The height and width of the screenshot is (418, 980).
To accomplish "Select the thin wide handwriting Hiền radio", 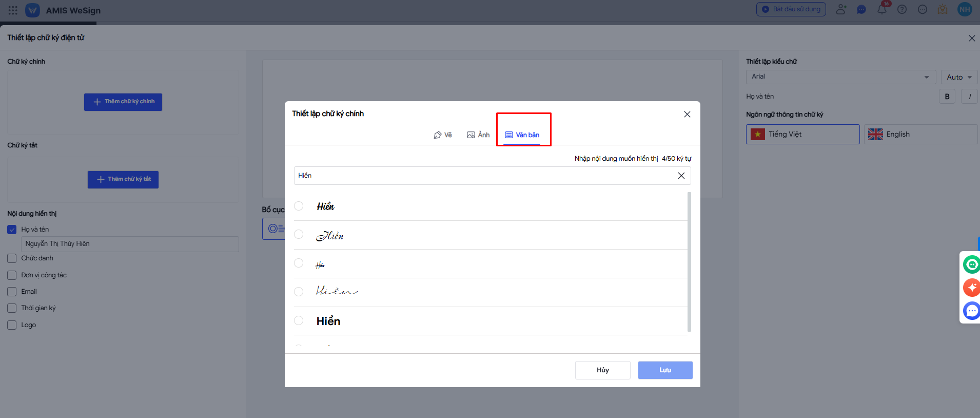I will coord(299,292).
